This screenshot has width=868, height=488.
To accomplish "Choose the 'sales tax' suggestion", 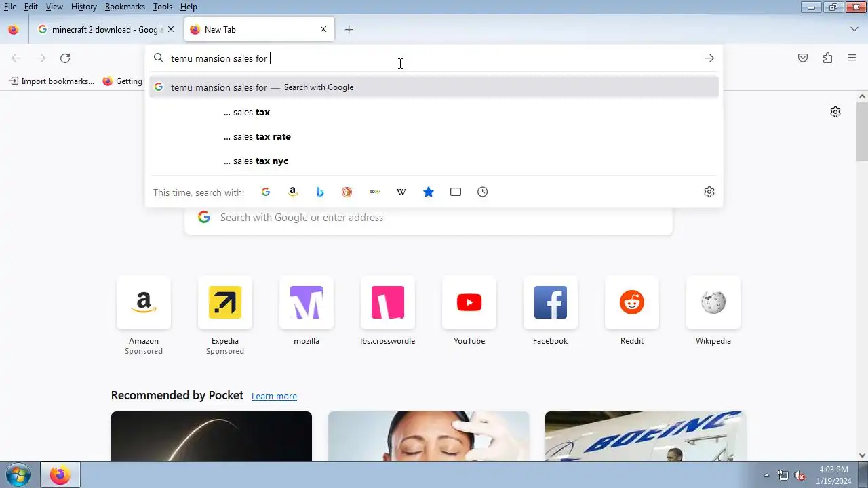I will coord(434,112).
